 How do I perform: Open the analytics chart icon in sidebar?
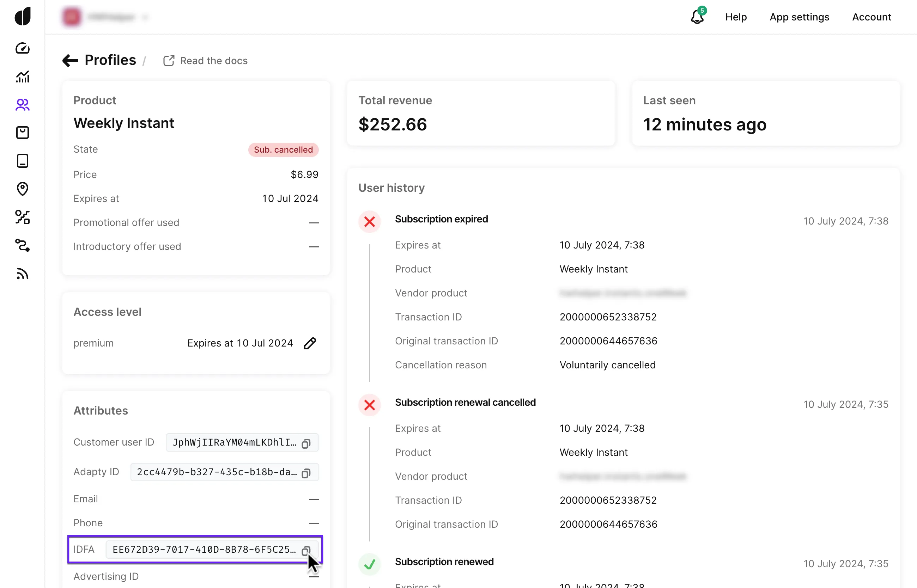[x=23, y=77]
